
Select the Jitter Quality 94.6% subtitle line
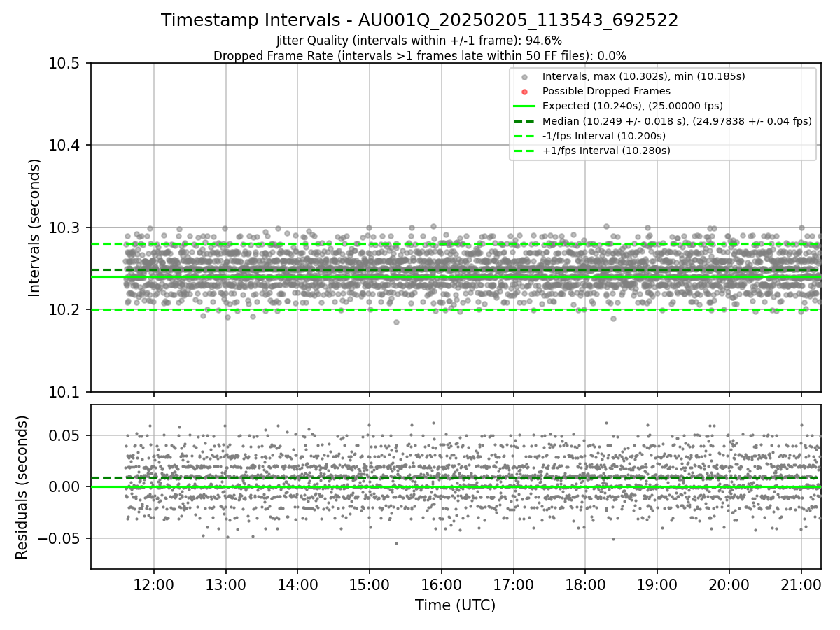[x=419, y=41]
